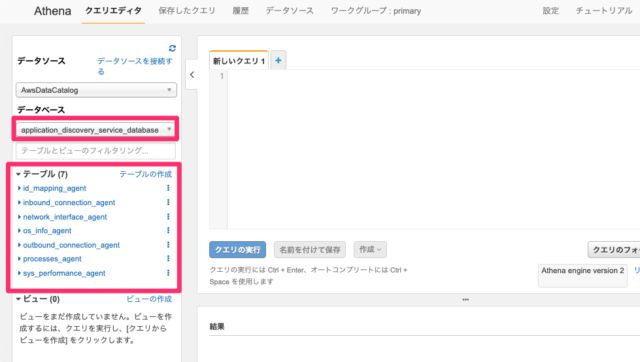Open options menu for id_mapping_agent table

[168, 188]
